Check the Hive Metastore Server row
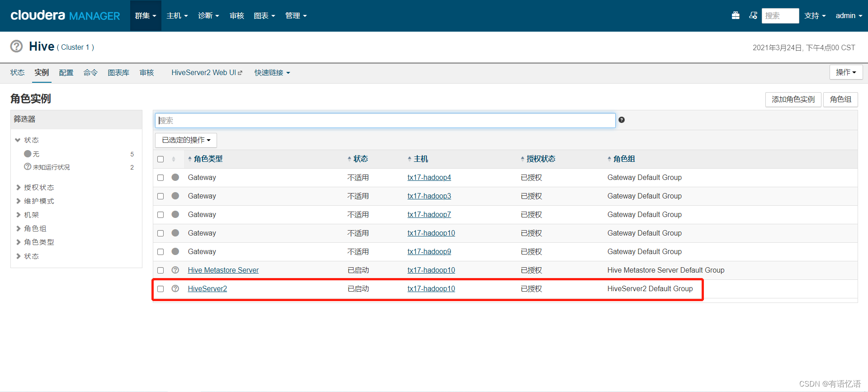The width and height of the screenshot is (868, 392). tap(160, 270)
